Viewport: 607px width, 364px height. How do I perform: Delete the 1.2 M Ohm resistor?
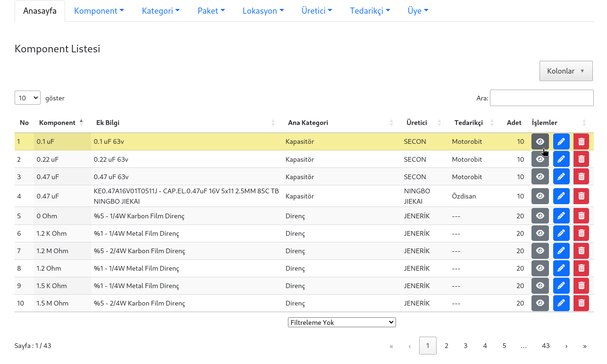pyautogui.click(x=581, y=251)
